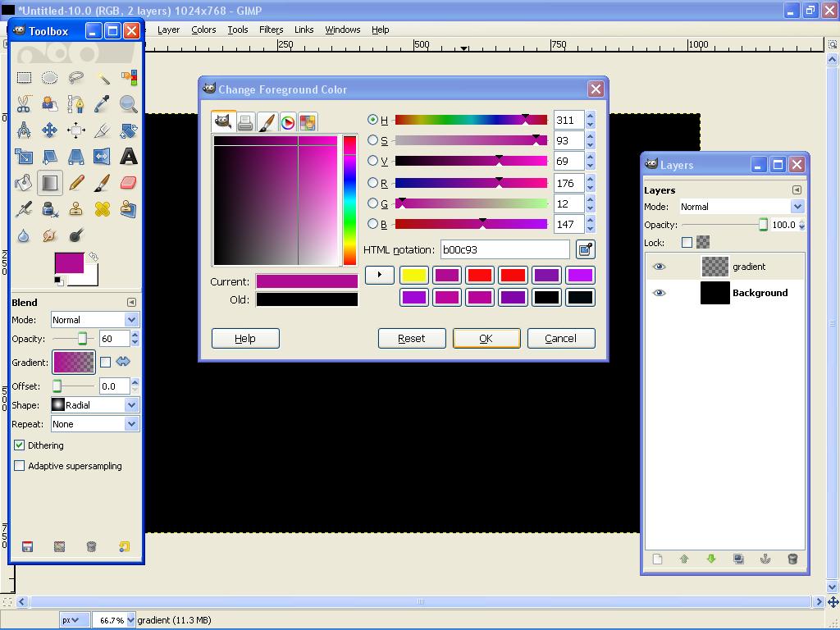Select the Background layer thumbnail
840x630 pixels.
[714, 293]
